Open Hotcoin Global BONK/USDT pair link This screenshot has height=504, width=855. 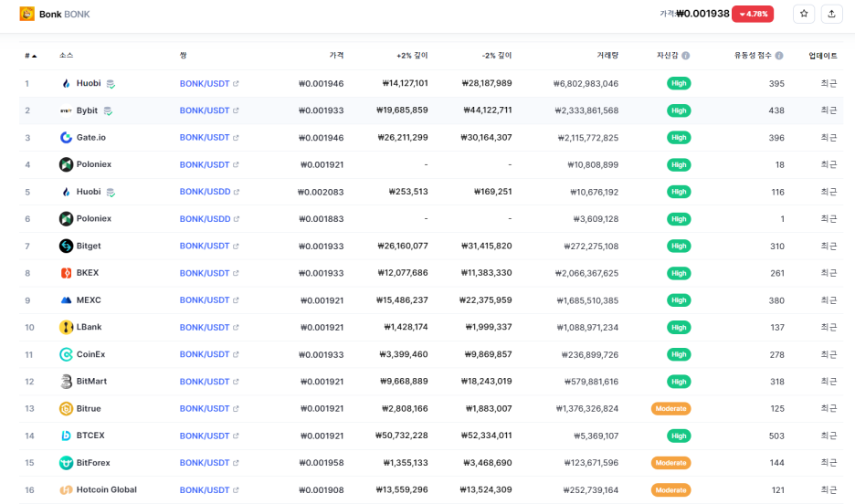(205, 489)
